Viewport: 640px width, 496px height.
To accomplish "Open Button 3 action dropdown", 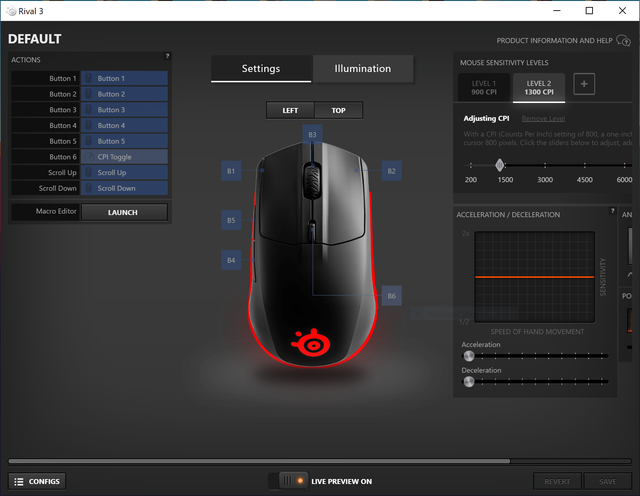I will tap(124, 110).
